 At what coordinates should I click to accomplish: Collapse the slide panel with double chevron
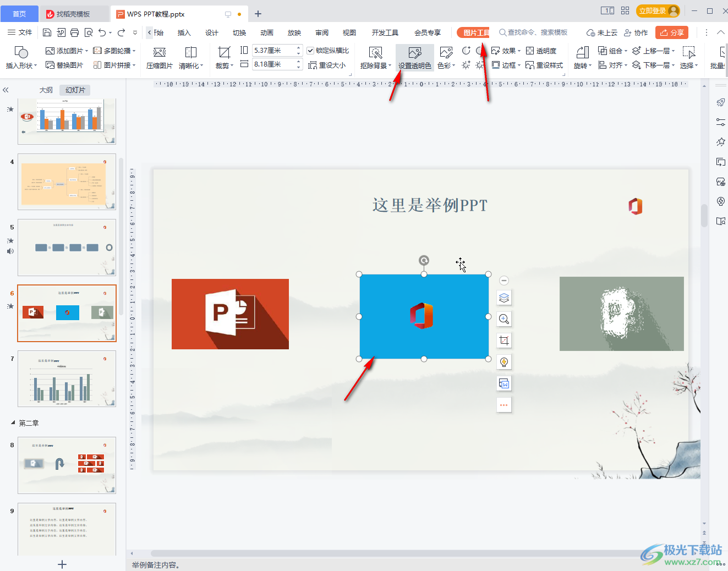(x=6, y=90)
